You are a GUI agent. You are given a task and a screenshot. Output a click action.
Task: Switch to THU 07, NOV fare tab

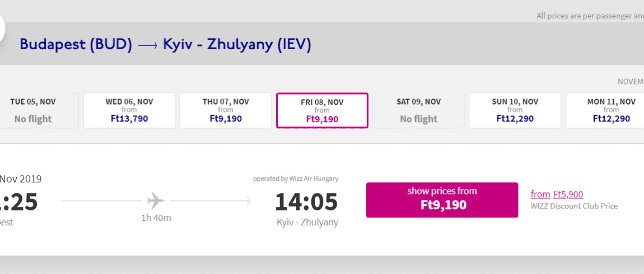[x=226, y=110]
